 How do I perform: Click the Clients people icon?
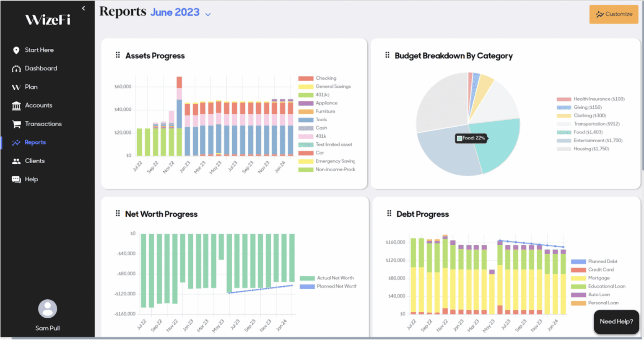(16, 161)
